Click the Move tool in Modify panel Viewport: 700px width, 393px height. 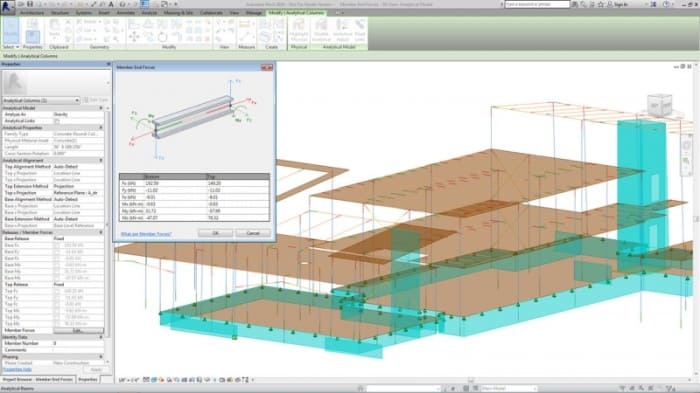point(134,37)
